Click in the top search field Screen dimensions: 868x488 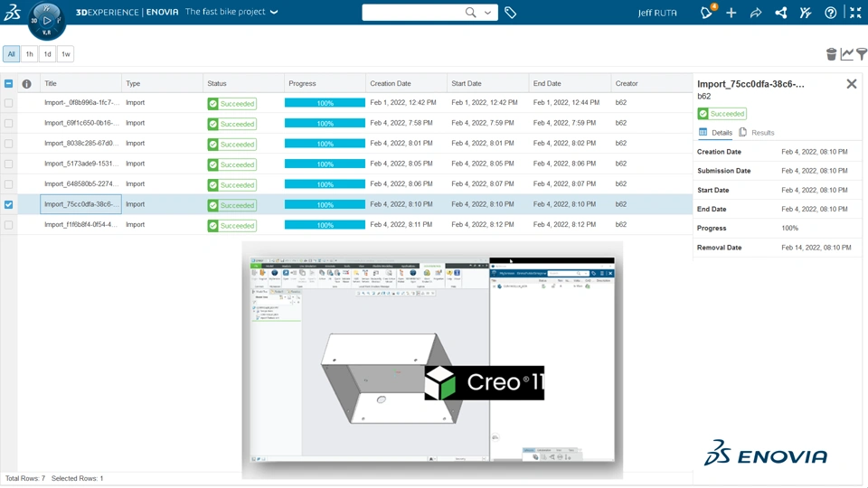click(412, 12)
